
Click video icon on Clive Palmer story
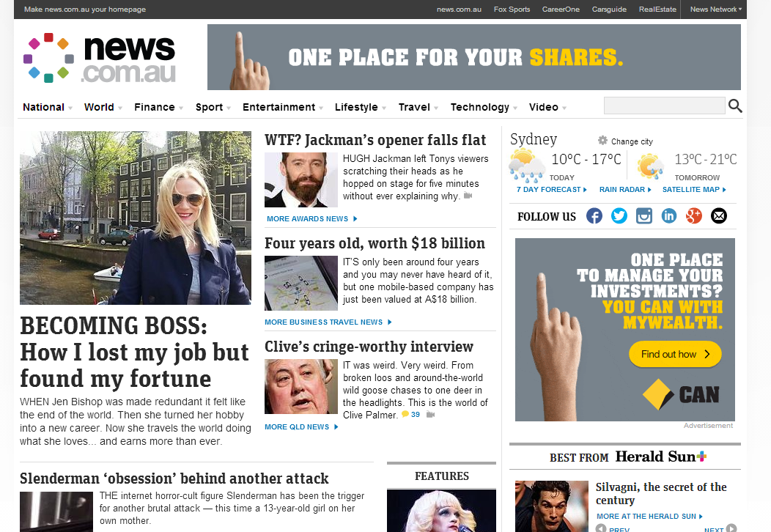431,415
